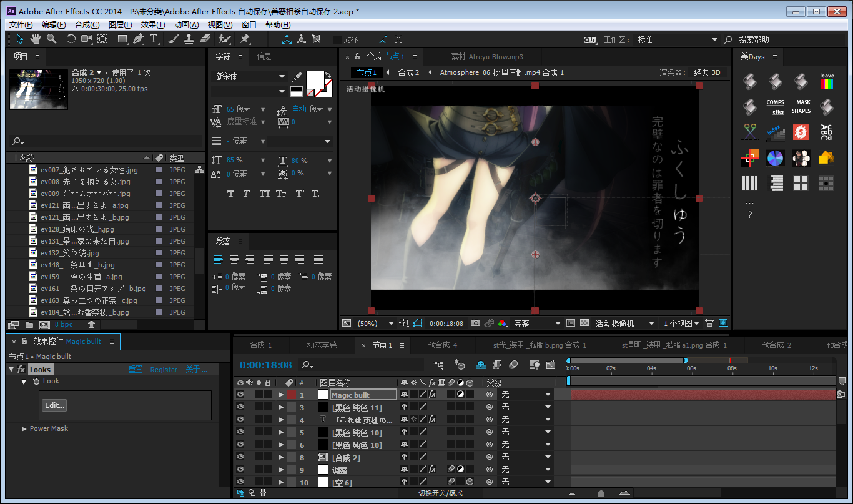Hide layer 3 黑色 纯色 11
Image resolution: width=853 pixels, height=504 pixels.
click(x=240, y=407)
